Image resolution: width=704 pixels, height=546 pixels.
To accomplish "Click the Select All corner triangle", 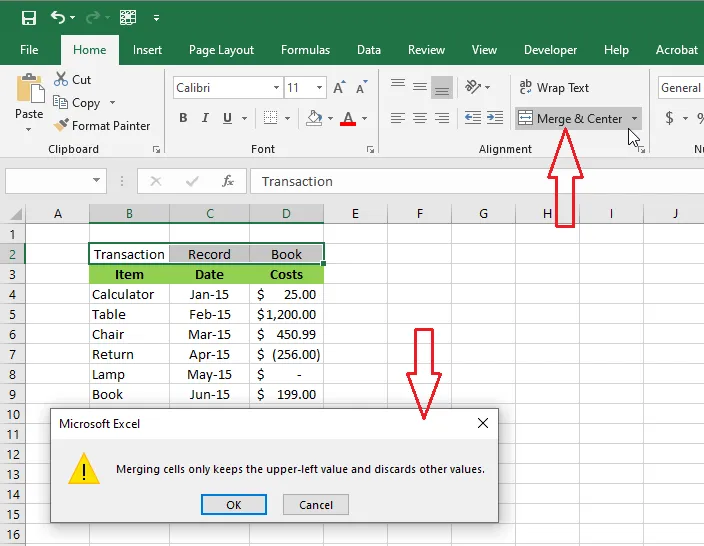I will tap(15, 214).
